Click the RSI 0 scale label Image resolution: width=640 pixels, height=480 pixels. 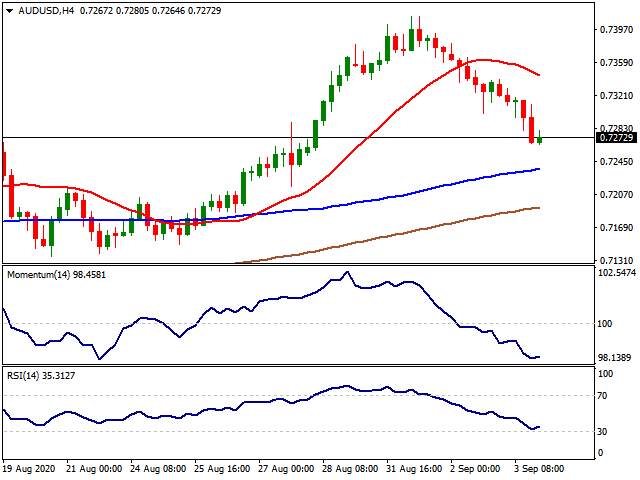(600, 453)
